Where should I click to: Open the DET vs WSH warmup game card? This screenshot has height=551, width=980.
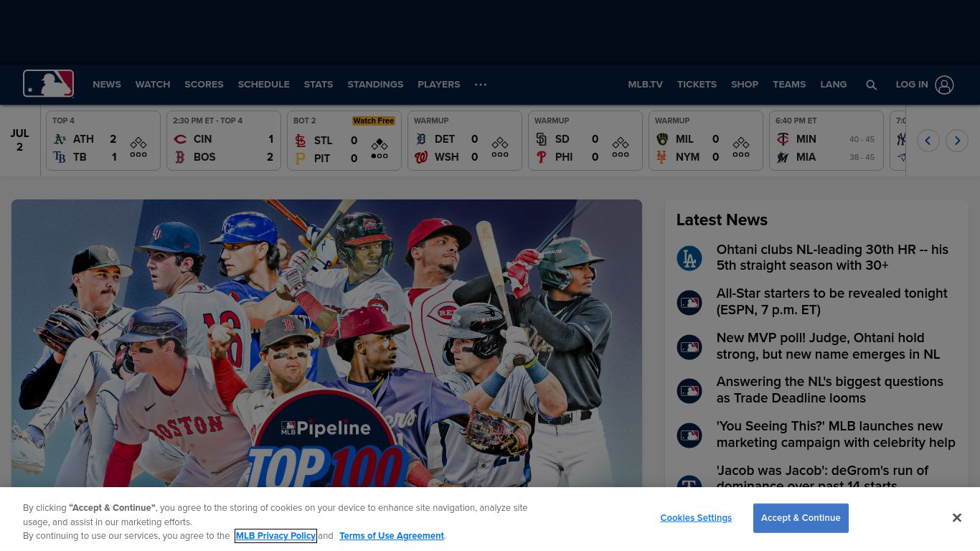pyautogui.click(x=465, y=141)
